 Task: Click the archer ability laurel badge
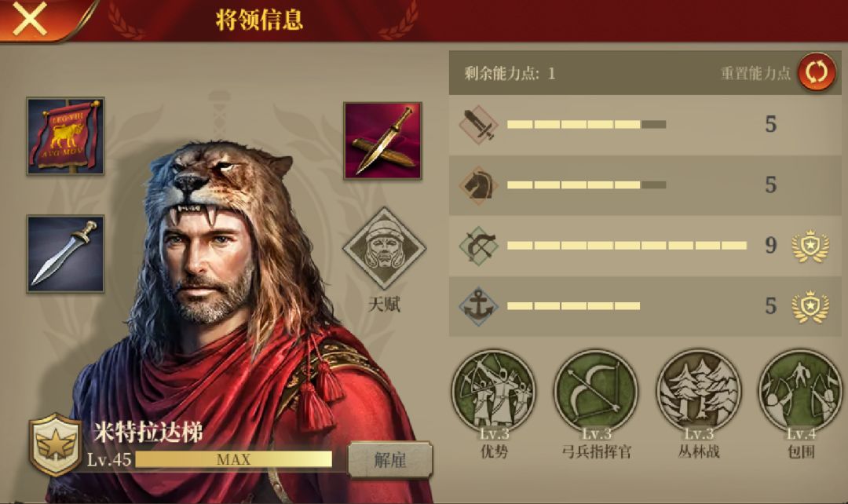coord(810,246)
